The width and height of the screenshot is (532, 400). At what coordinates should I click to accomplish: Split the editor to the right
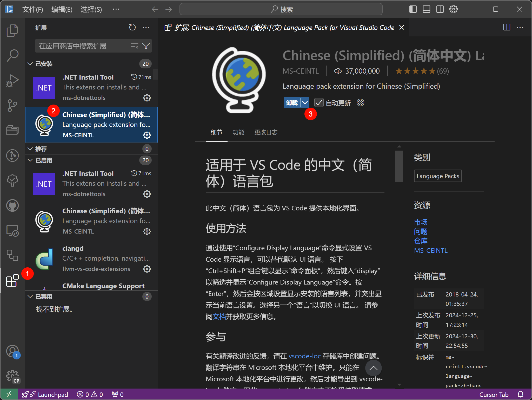coord(507,27)
